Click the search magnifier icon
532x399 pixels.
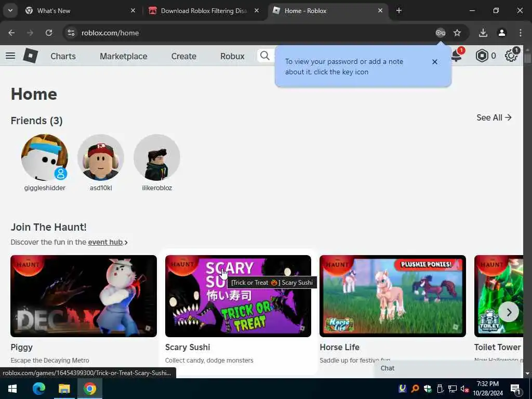point(265,56)
